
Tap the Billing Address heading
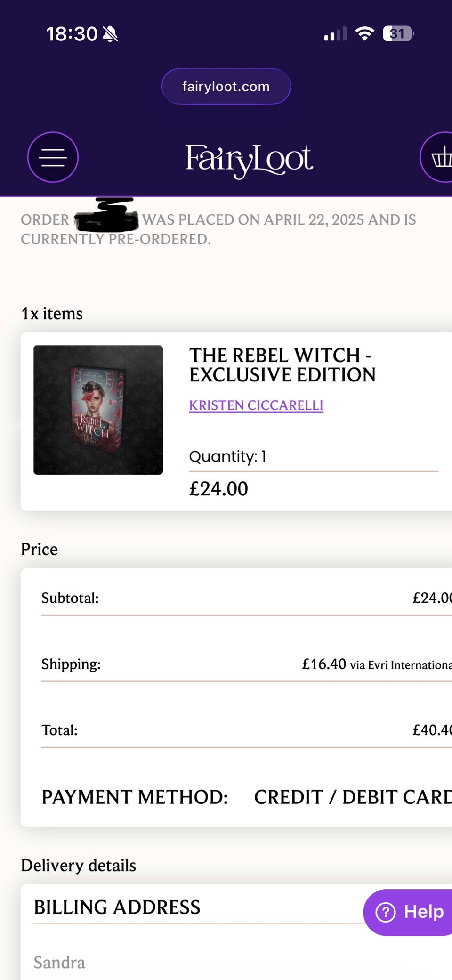tap(117, 907)
